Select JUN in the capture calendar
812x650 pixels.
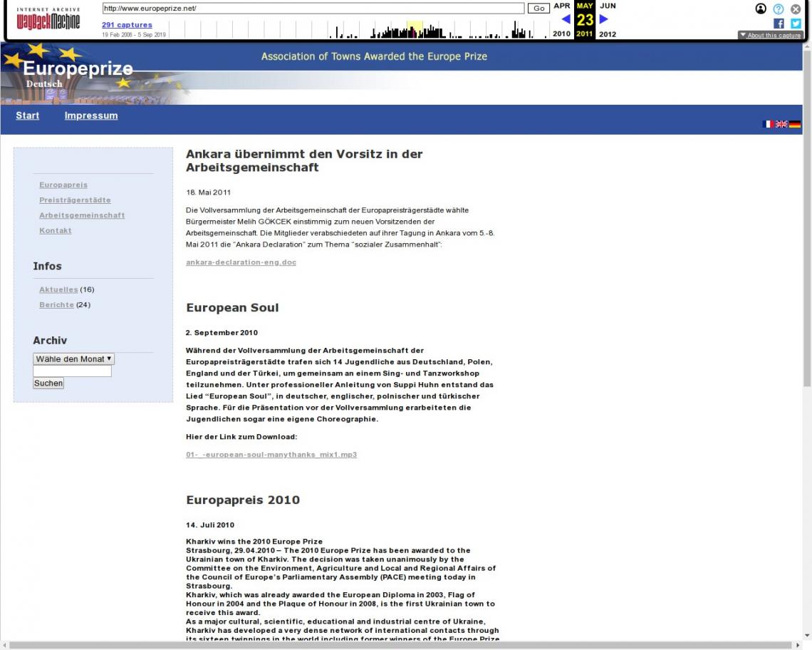tap(608, 6)
